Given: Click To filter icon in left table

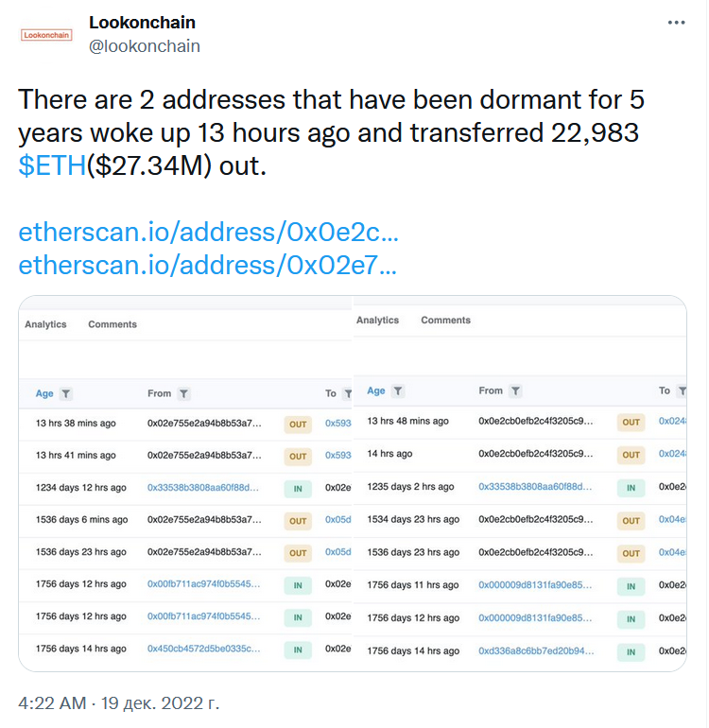Looking at the screenshot, I should tap(347, 393).
